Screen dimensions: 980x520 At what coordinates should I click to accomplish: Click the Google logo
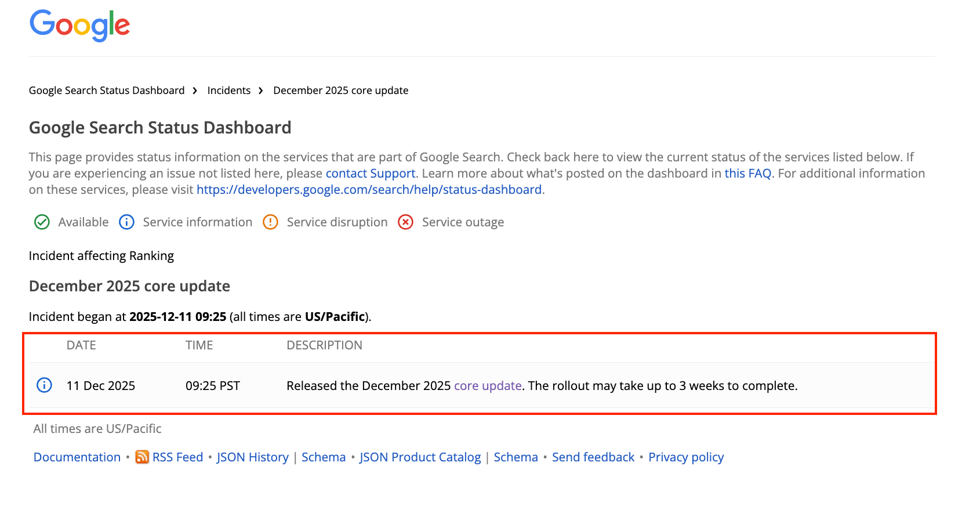pos(80,26)
